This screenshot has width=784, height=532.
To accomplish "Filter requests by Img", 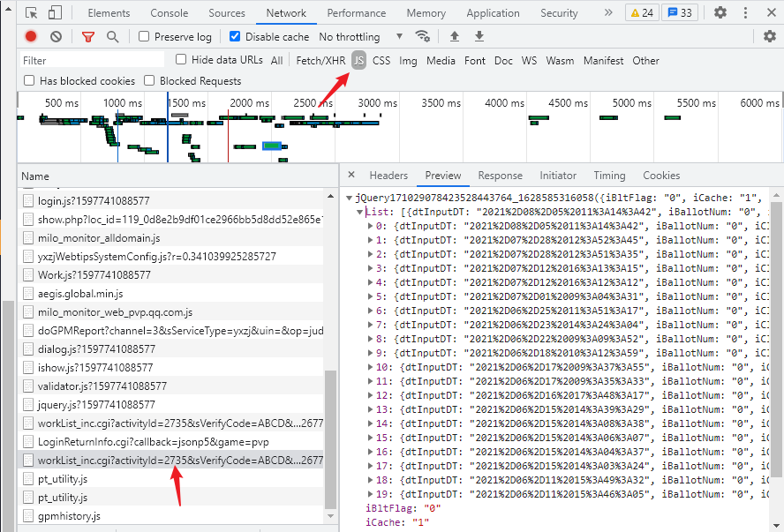I will pos(408,61).
